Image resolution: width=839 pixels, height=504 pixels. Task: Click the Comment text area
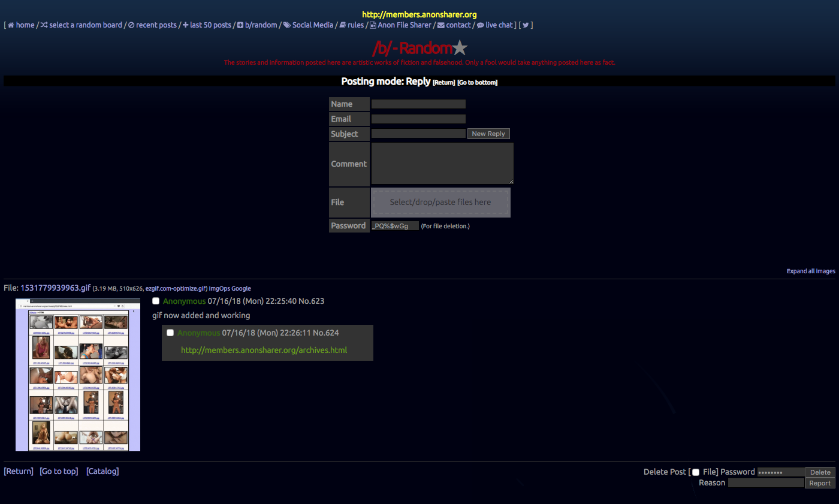pos(442,163)
